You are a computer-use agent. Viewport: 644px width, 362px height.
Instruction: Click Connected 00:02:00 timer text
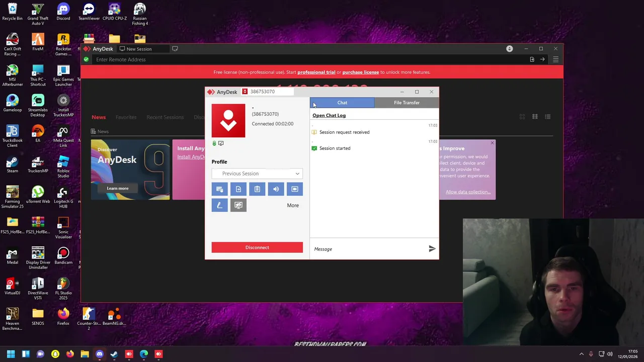pos(273,124)
